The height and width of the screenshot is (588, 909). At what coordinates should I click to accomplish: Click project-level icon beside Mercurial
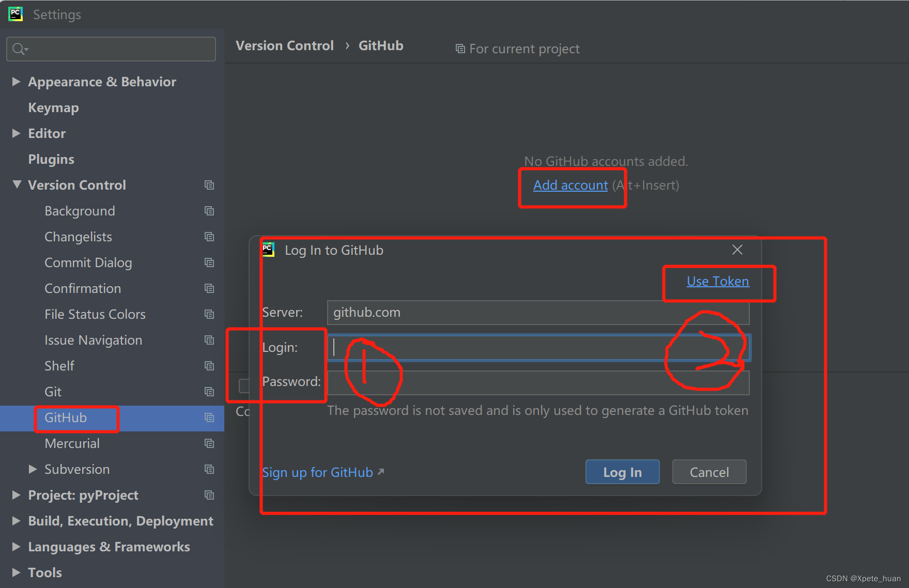point(209,443)
